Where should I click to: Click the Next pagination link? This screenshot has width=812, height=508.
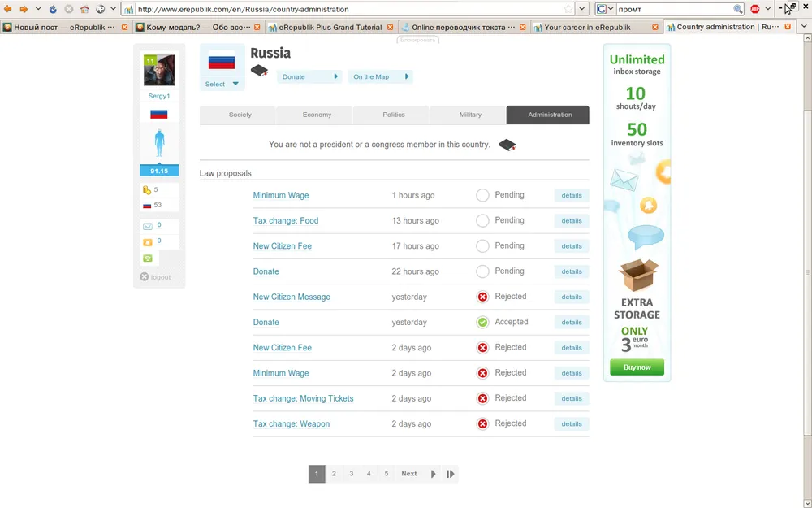(409, 474)
